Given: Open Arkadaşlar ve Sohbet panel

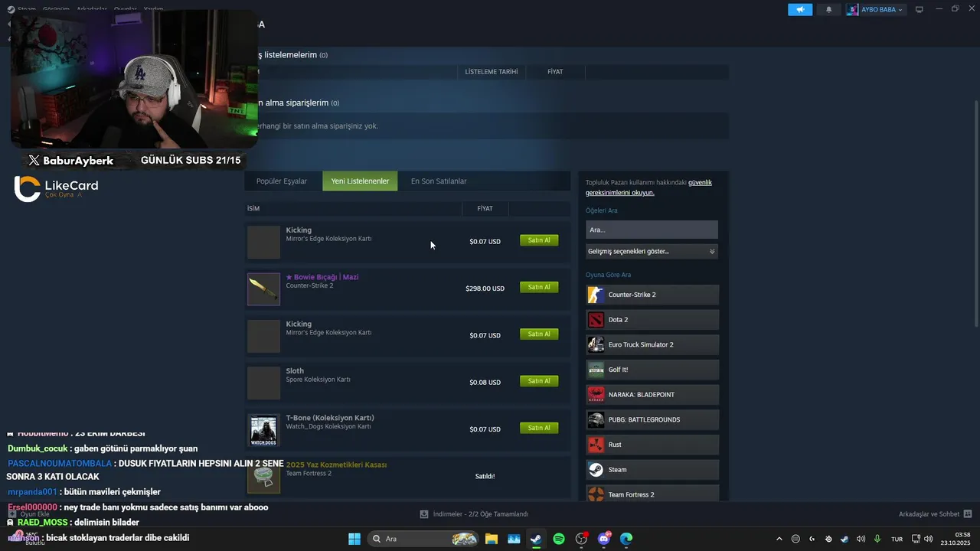Looking at the screenshot, I should pyautogui.click(x=929, y=514).
